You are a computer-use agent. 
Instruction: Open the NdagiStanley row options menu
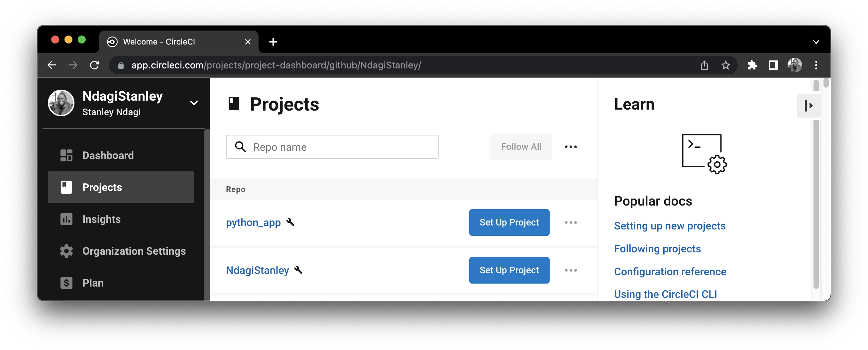pyautogui.click(x=571, y=270)
